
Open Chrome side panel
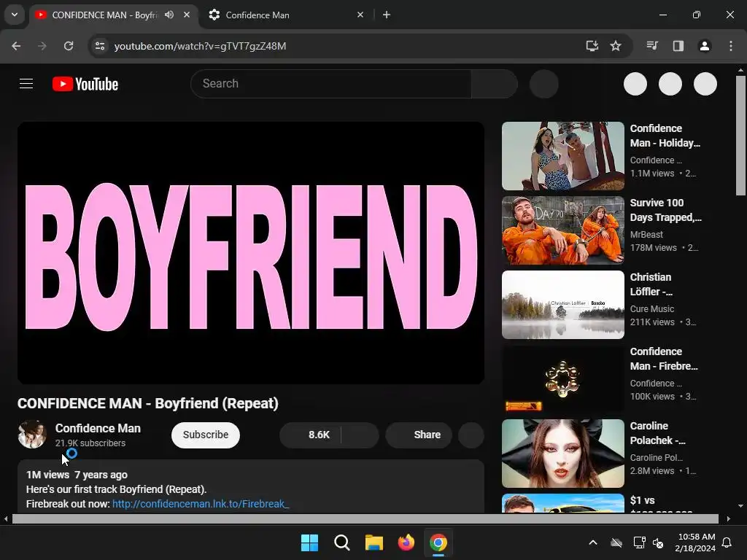click(678, 46)
